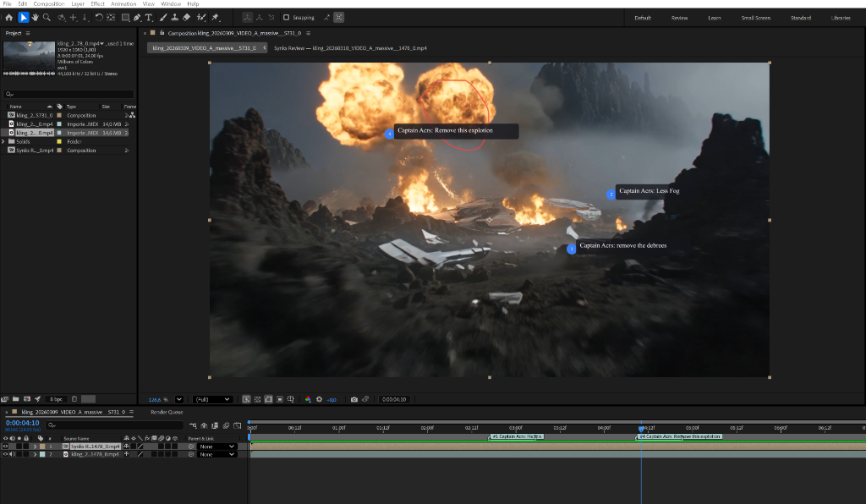Click yellow label swatch of Solids folder
This screenshot has width=866, height=504.
(x=60, y=141)
